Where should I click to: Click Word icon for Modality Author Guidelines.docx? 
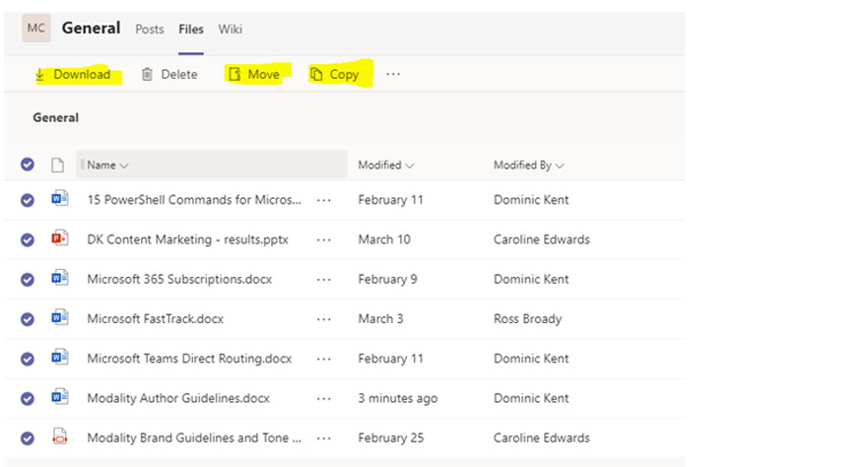(60, 397)
